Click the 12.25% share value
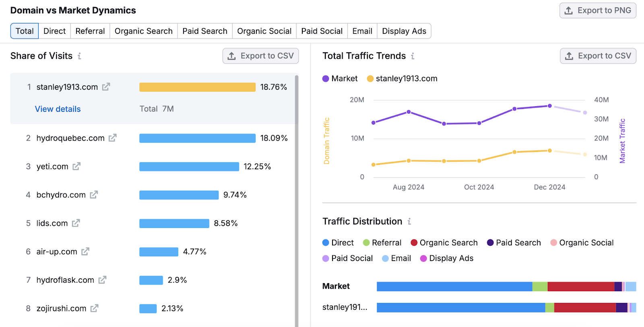This screenshot has width=644, height=327. (257, 167)
